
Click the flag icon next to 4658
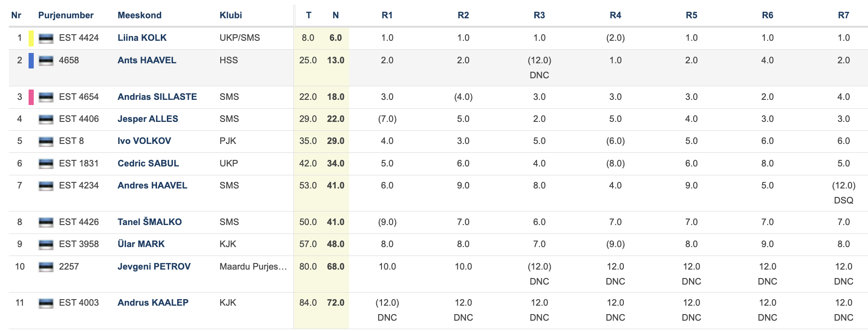pyautogui.click(x=46, y=61)
